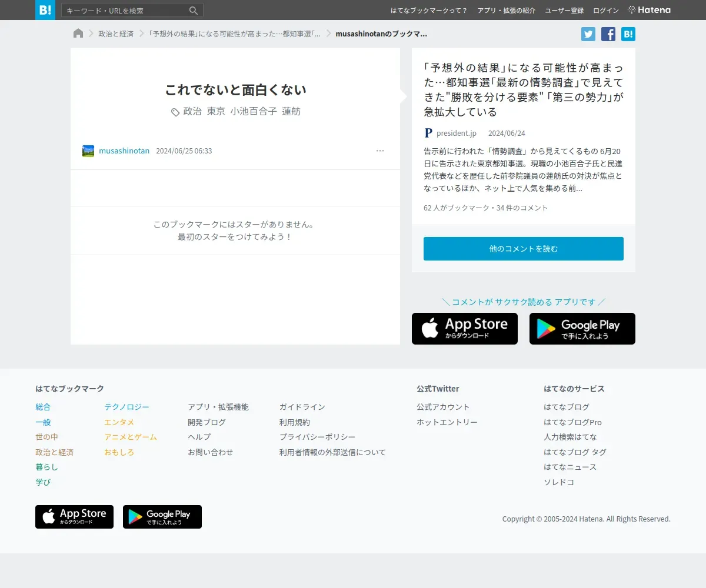Open the three-dot menu on musashinotan's comment
Image resolution: width=706 pixels, height=588 pixels.
pos(380,151)
